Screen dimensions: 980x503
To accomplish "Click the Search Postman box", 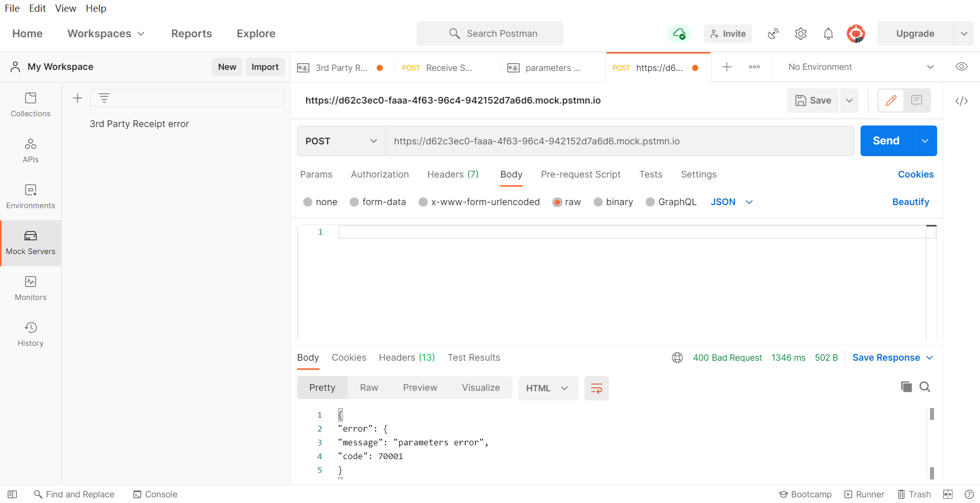I will tap(490, 34).
